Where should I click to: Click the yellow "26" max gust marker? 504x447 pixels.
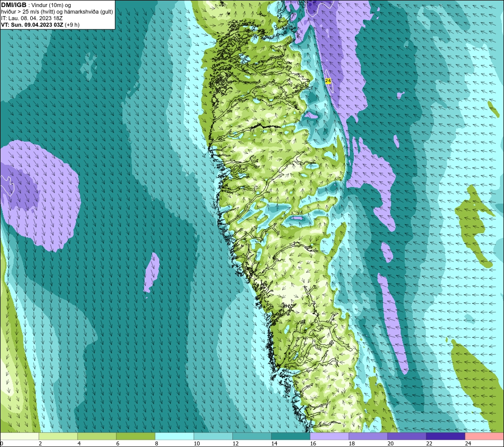pos(328,81)
